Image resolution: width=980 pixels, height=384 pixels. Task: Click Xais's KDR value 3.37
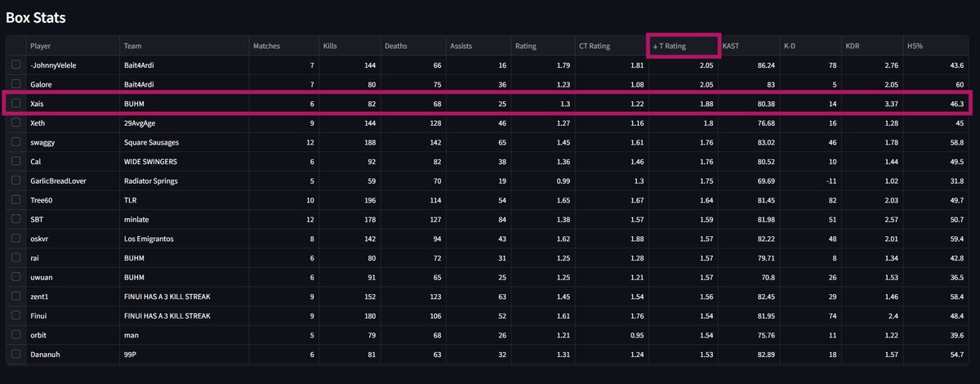click(871, 104)
